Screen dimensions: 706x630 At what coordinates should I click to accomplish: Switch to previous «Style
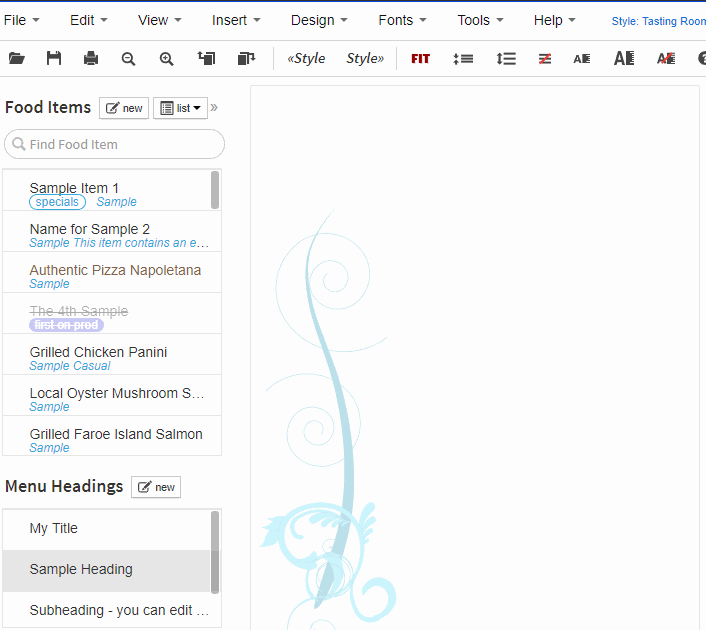[306, 58]
